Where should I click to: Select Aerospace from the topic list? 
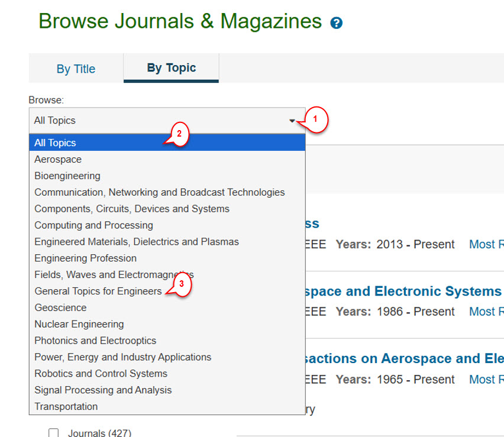pyautogui.click(x=58, y=159)
